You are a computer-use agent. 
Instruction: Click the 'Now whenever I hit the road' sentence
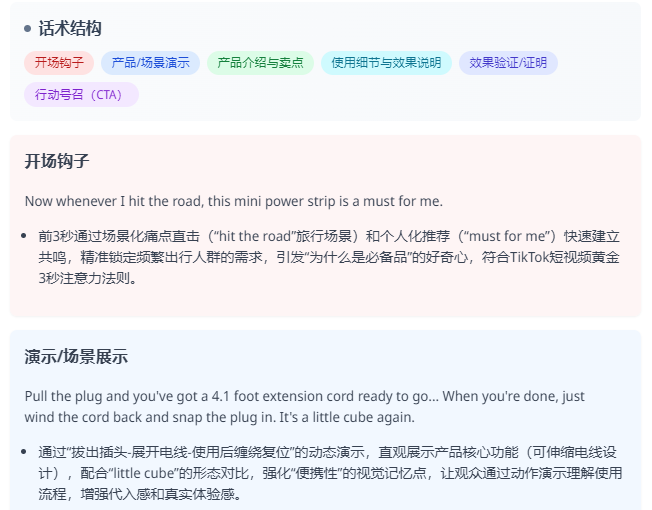tap(233, 201)
